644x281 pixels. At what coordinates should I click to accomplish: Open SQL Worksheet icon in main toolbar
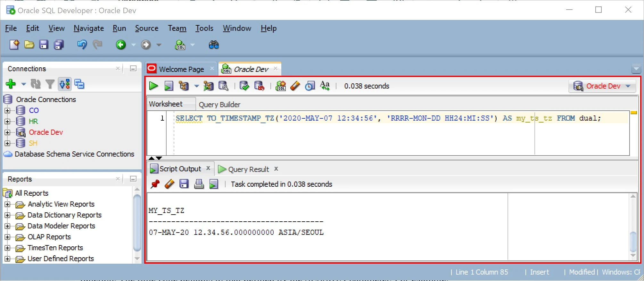pyautogui.click(x=180, y=45)
